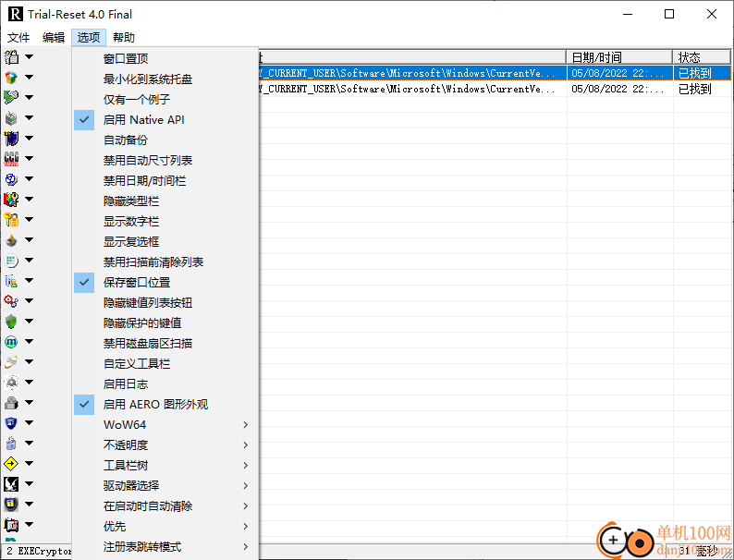The width and height of the screenshot is (734, 560).
Task: Click the red and blue gears icon
Action: tap(11, 301)
